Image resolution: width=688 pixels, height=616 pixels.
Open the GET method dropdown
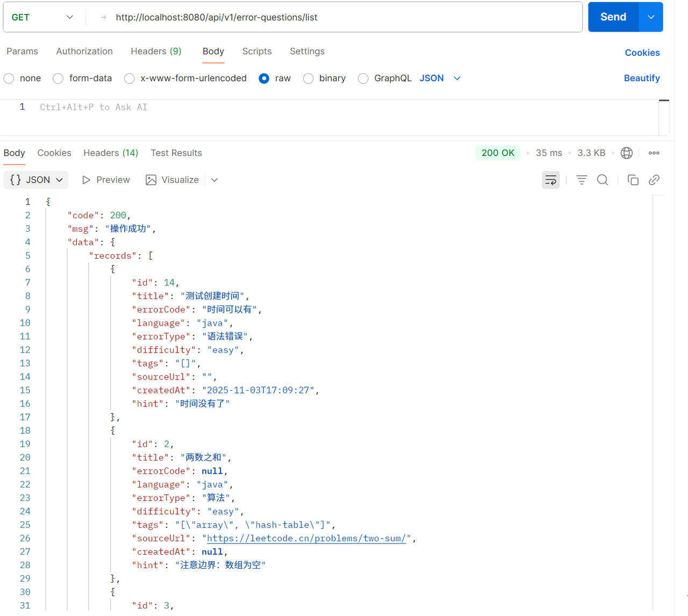point(43,17)
